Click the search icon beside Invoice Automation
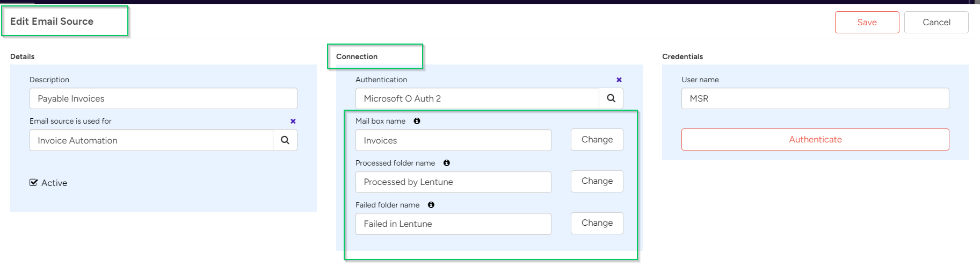This screenshot has width=980, height=265. coord(285,140)
